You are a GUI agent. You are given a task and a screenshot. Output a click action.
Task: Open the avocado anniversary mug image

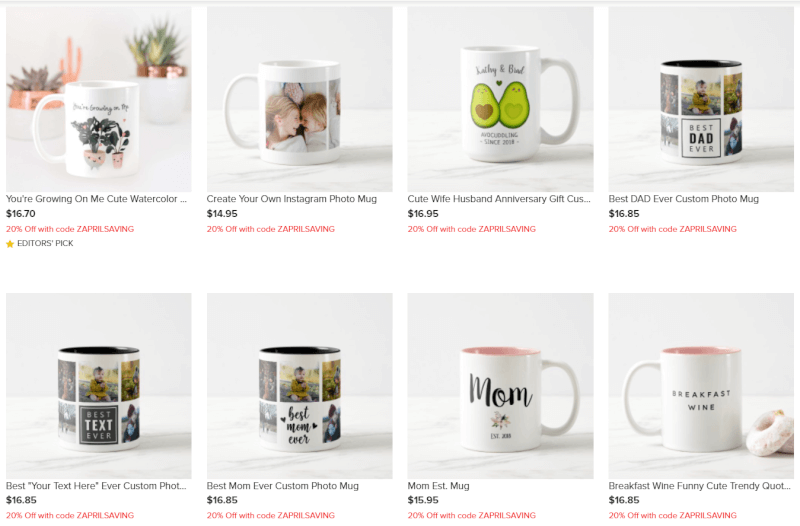501,99
